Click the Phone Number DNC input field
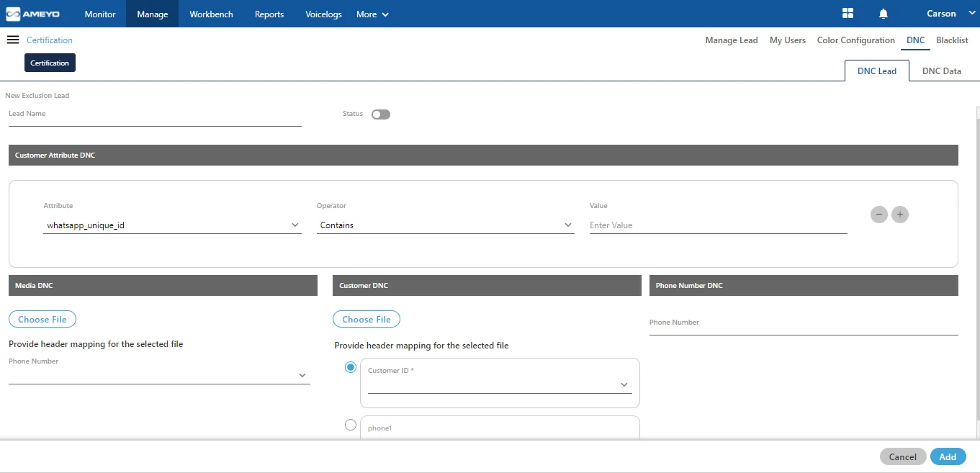This screenshot has height=473, width=980. coord(804,326)
